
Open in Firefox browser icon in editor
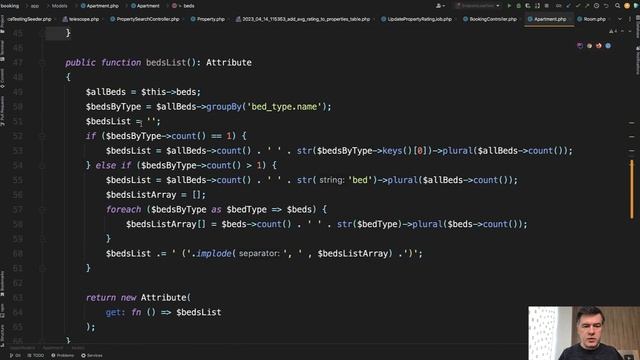[599, 46]
